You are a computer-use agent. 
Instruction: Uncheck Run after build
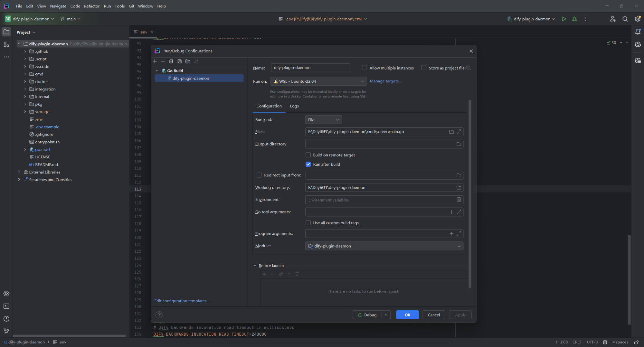coord(308,164)
